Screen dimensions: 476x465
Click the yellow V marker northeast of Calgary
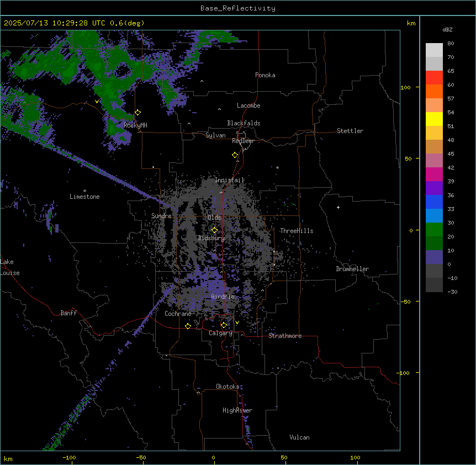tap(237, 323)
